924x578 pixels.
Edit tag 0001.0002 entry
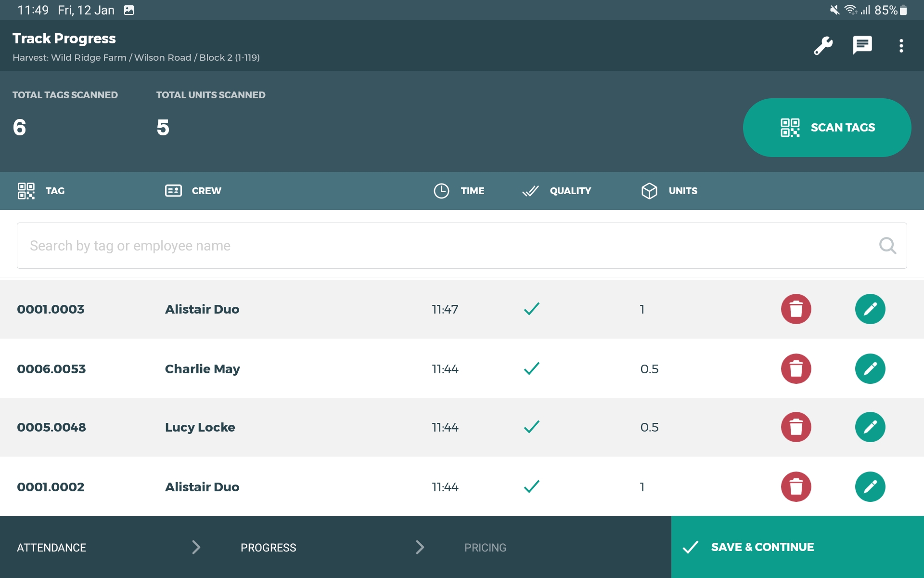pos(870,487)
